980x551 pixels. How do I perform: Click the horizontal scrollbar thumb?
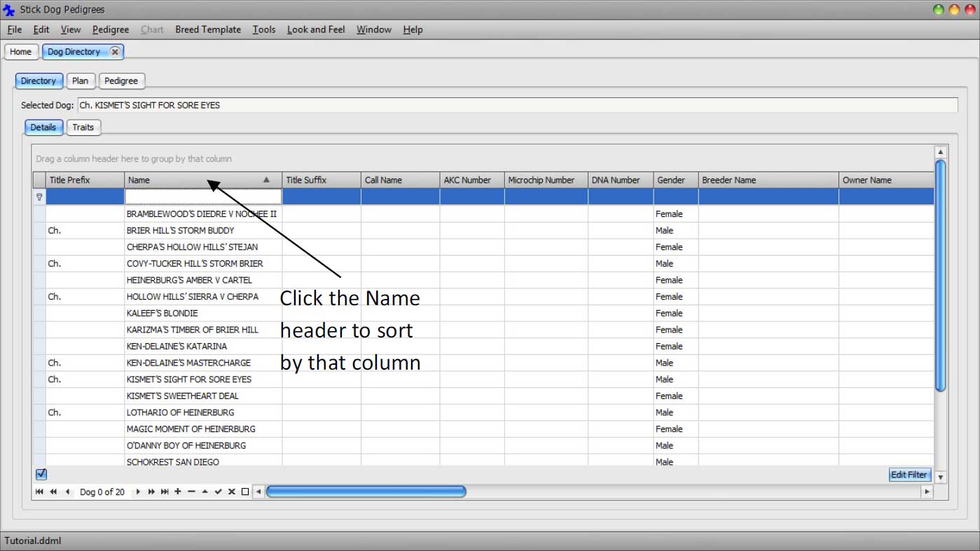pyautogui.click(x=366, y=492)
